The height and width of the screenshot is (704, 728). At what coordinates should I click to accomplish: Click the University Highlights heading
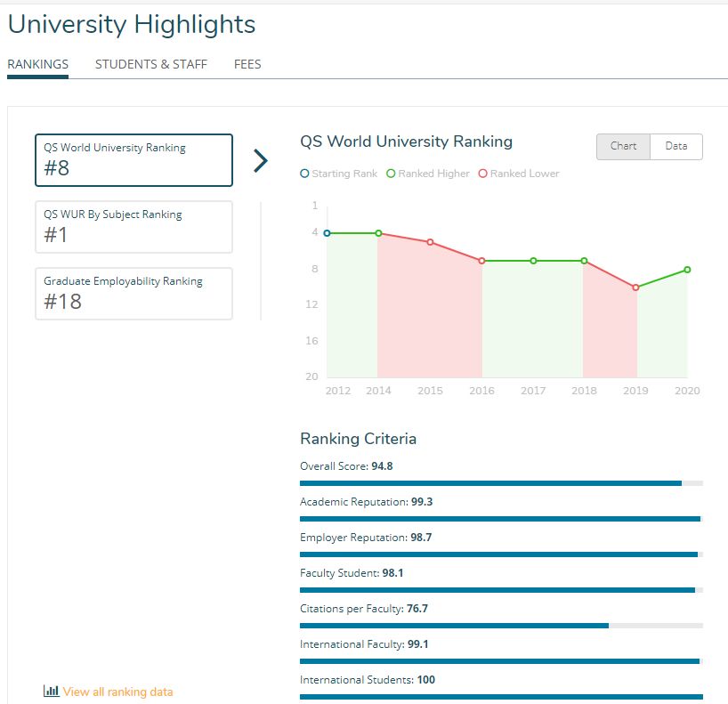click(132, 25)
